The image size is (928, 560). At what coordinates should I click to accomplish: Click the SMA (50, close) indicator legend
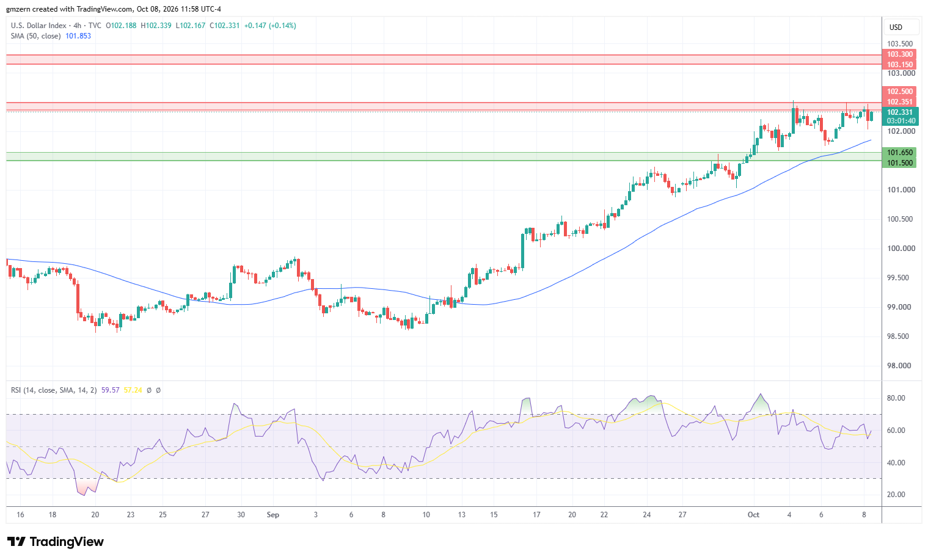tap(35, 36)
